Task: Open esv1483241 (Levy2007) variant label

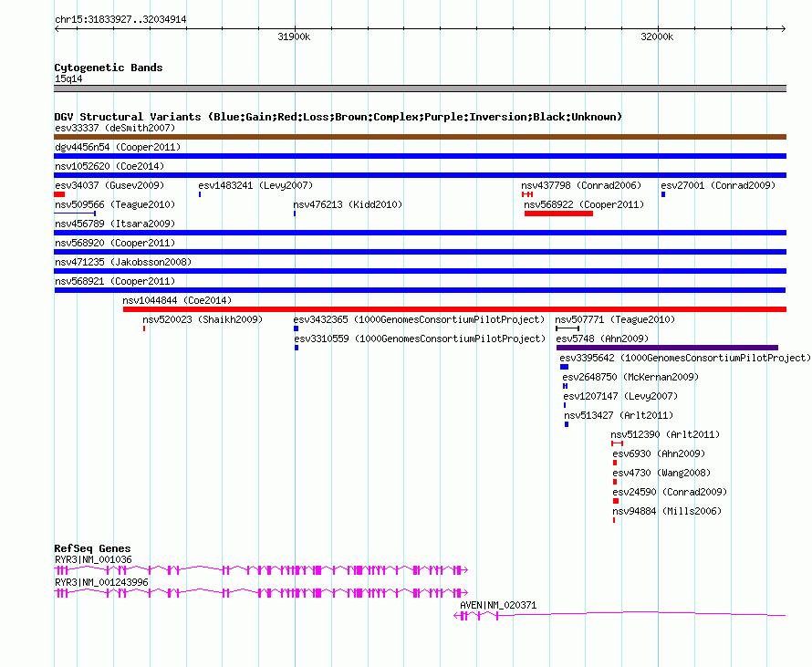Action: [255, 185]
